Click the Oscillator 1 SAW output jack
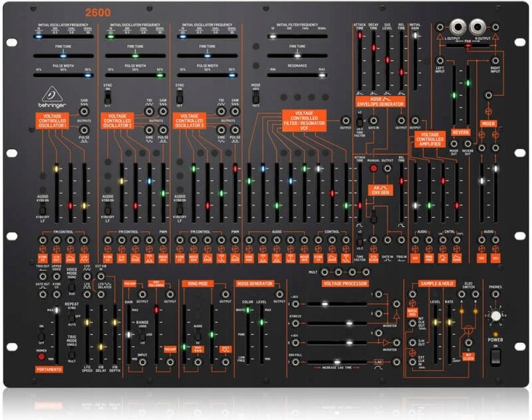 pos(84,112)
